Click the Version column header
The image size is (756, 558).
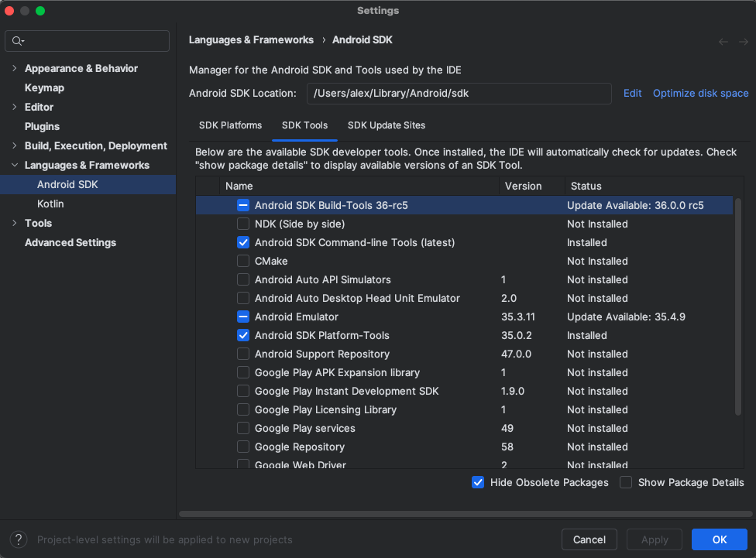pos(532,186)
